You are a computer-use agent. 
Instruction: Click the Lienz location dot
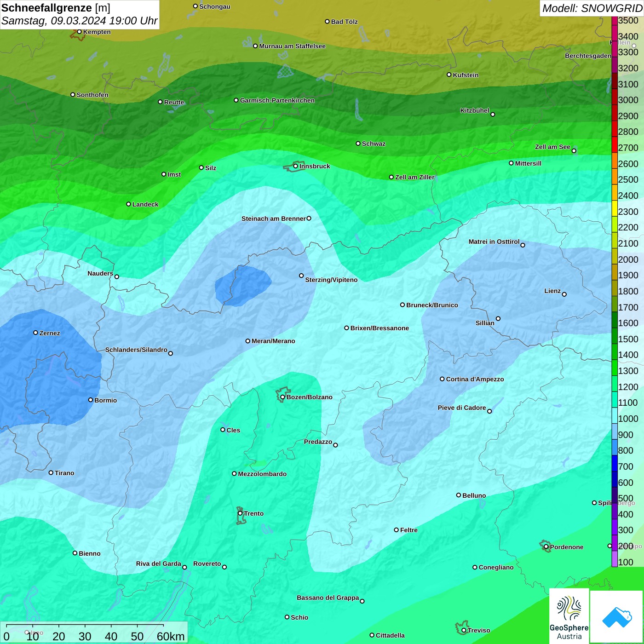coord(564,294)
